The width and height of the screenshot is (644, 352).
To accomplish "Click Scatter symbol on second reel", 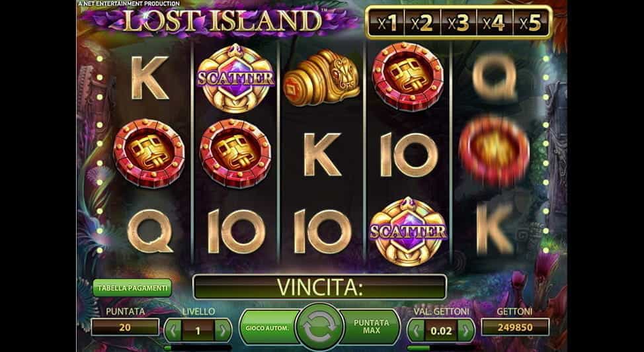I will pyautogui.click(x=235, y=77).
